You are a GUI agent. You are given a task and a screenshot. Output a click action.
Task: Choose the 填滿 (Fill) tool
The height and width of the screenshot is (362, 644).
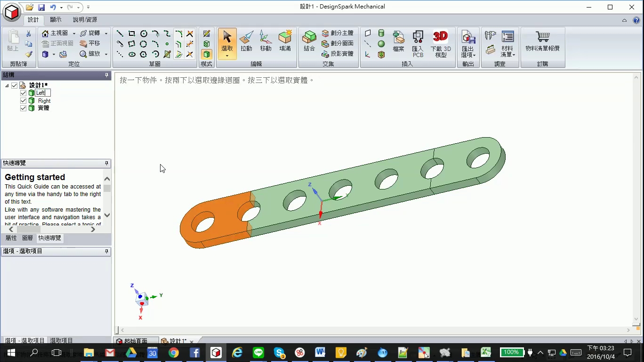[x=285, y=41]
